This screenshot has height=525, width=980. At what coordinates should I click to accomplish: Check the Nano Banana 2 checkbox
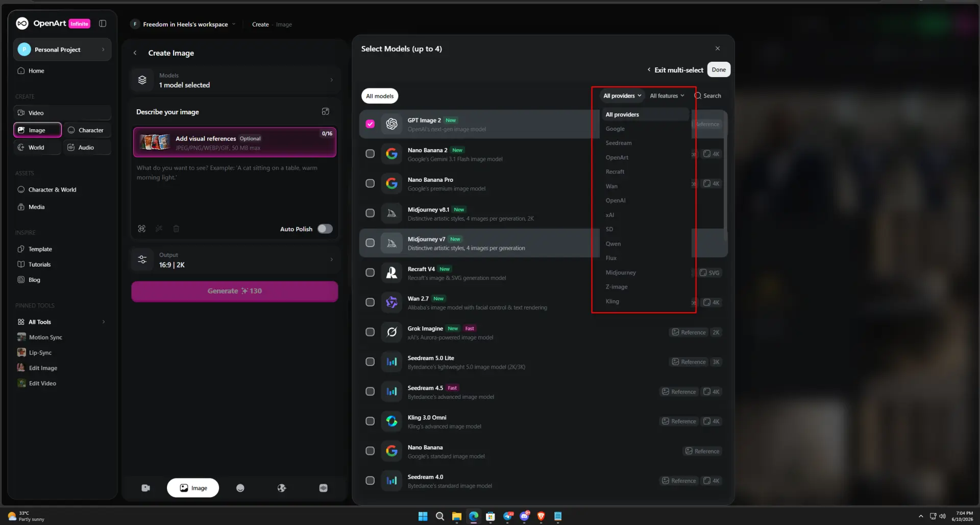[x=370, y=154]
